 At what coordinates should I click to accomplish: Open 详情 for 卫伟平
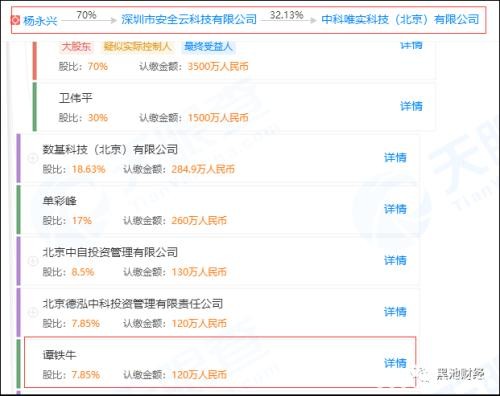pos(411,106)
